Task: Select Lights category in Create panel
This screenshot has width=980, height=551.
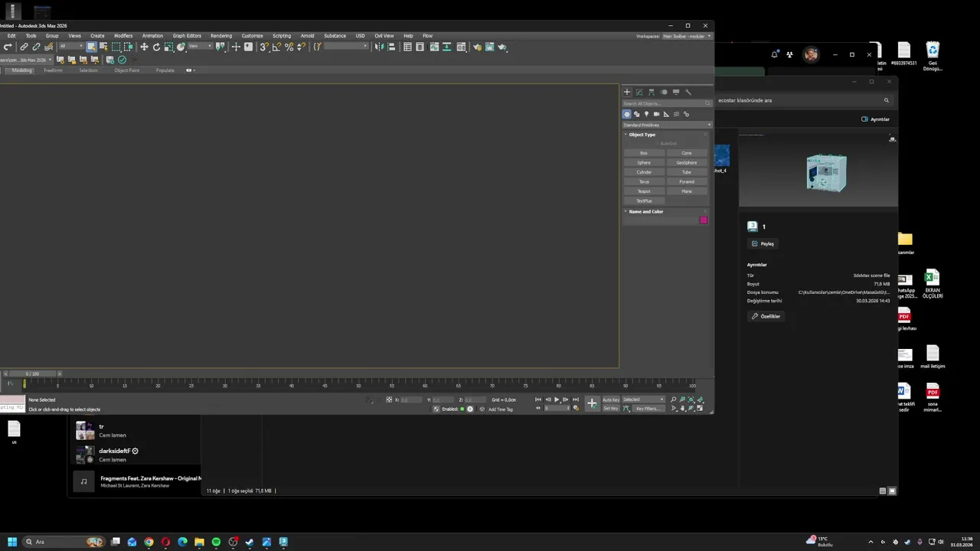Action: pyautogui.click(x=646, y=114)
